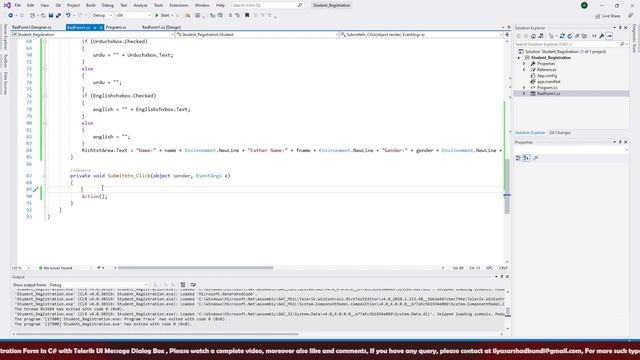The width and height of the screenshot is (640, 360).
Task: Open the x86 platform dropdown
Action: 133,16
